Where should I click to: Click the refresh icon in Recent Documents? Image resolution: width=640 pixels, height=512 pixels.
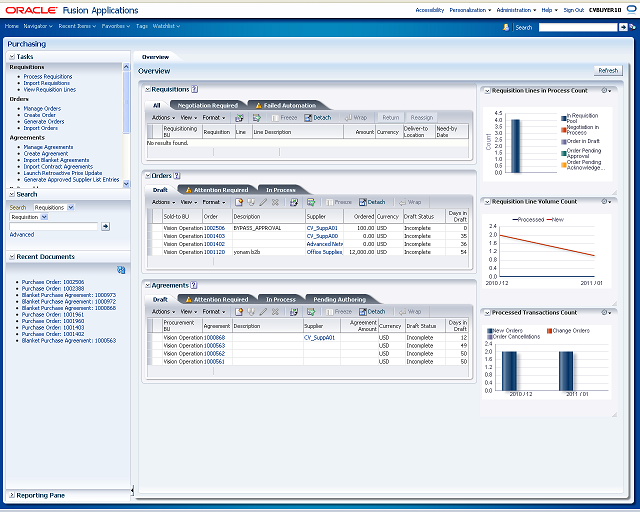(121, 270)
